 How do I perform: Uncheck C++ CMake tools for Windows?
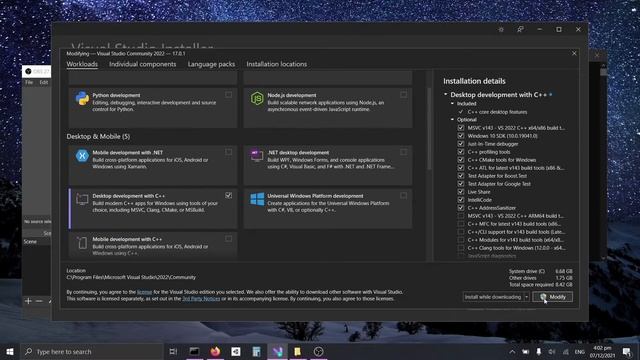click(x=461, y=160)
